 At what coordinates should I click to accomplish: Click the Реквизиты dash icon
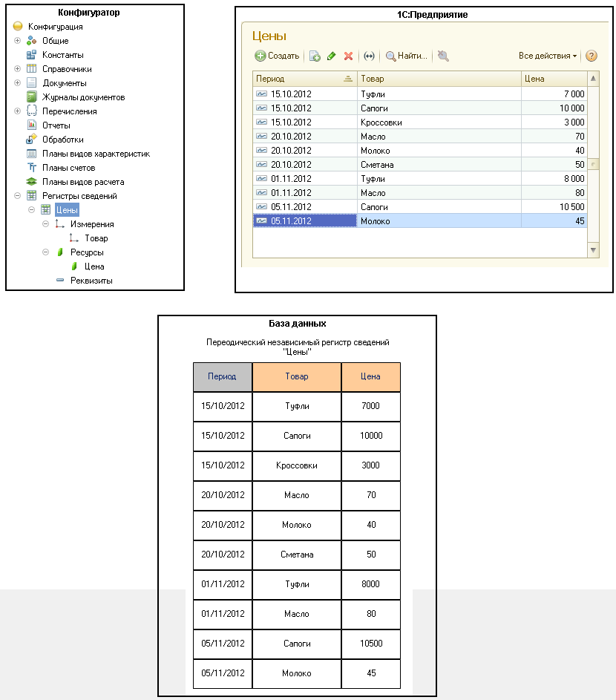pos(60,281)
